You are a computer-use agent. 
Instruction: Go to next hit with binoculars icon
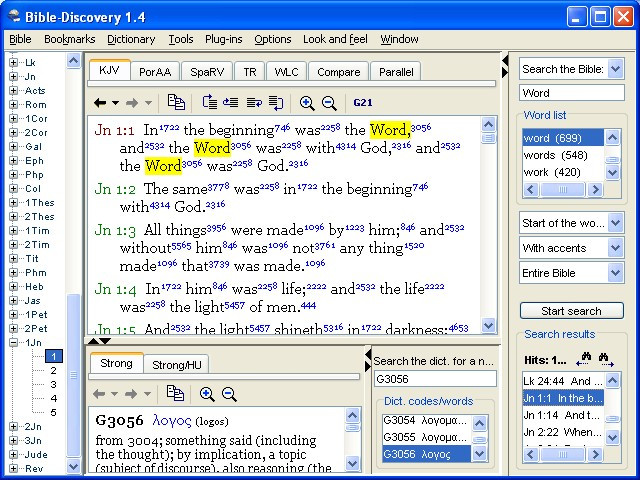click(x=606, y=359)
